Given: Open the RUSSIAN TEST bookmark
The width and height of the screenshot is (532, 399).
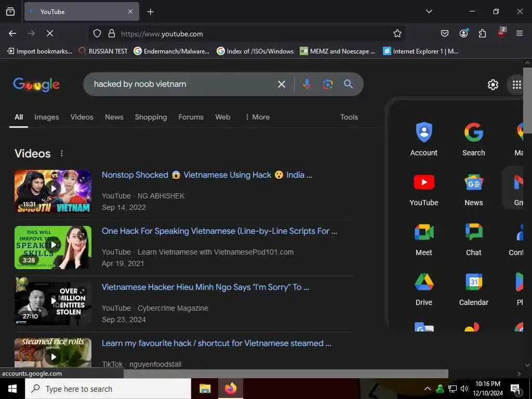Looking at the screenshot, I should click(103, 51).
